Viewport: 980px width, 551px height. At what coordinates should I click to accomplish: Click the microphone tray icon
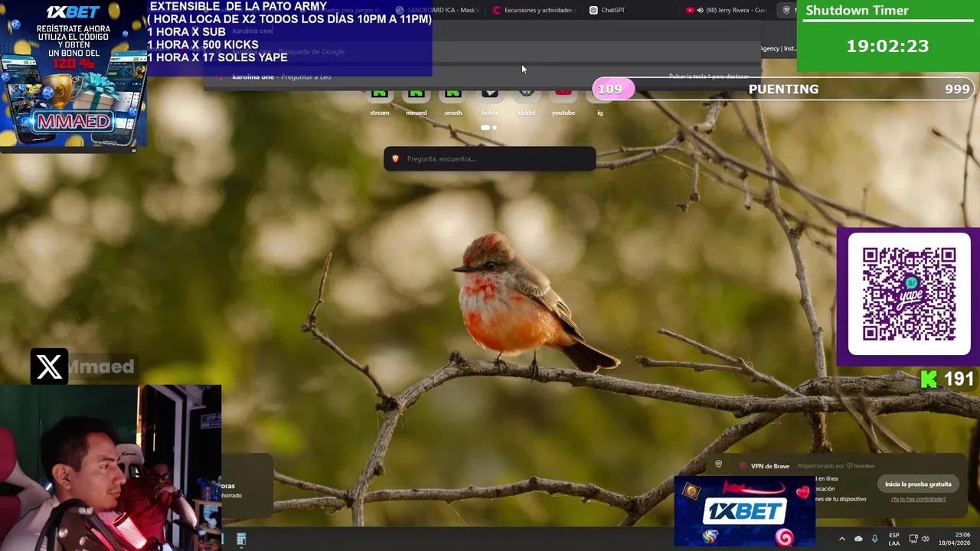click(874, 539)
